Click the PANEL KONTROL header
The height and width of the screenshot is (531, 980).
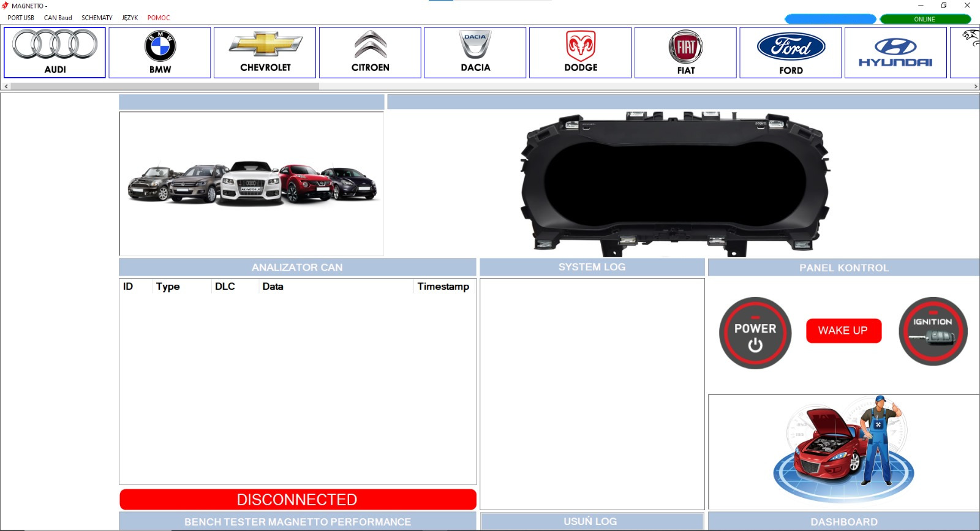tap(844, 268)
